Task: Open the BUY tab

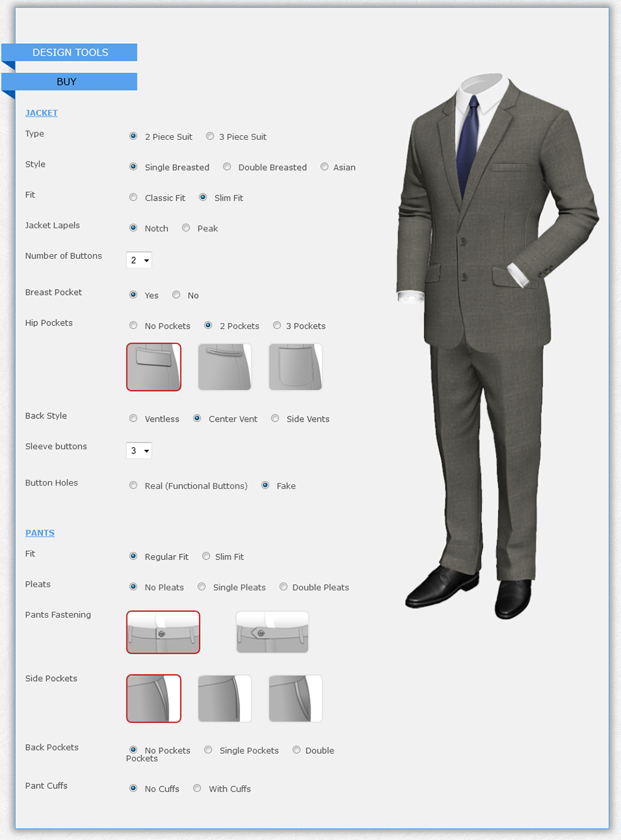Action: click(69, 82)
